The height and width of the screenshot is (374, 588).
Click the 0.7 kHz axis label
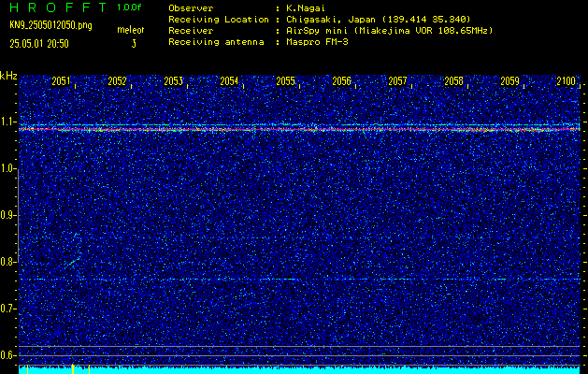(x=7, y=309)
